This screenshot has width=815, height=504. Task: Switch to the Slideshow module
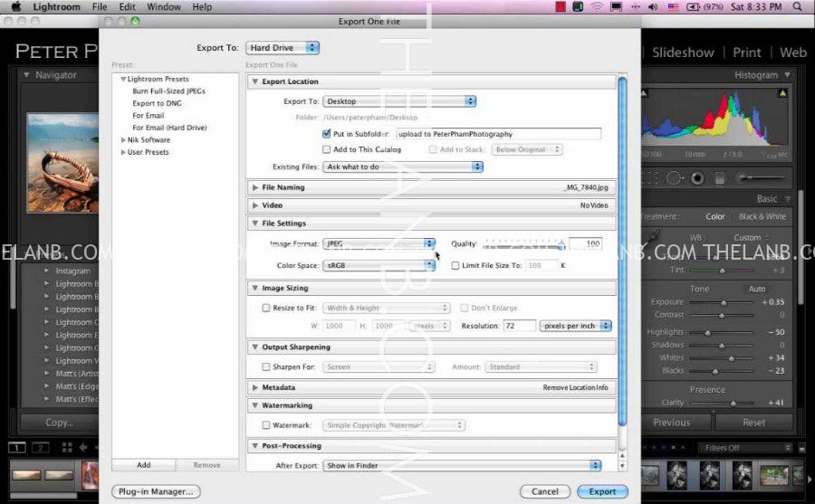683,52
